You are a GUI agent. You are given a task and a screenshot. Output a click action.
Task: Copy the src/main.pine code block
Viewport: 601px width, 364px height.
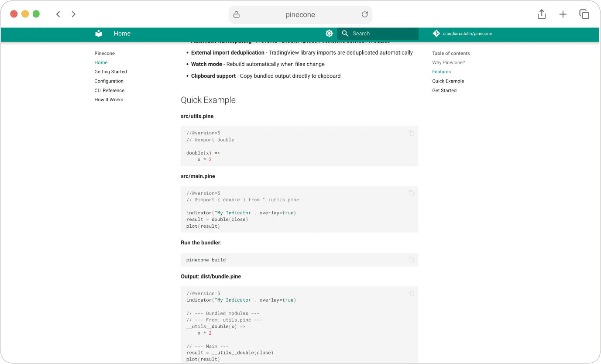(x=411, y=193)
